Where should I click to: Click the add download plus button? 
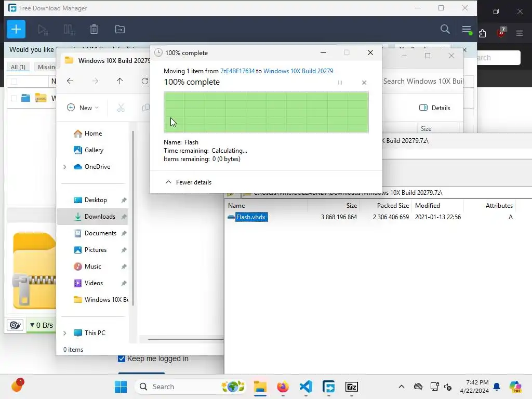click(x=16, y=29)
